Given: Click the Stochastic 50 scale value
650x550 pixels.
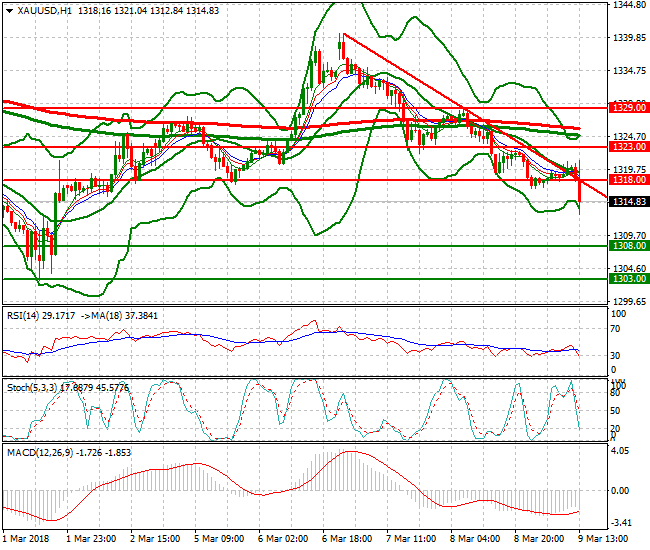Looking at the screenshot, I should point(616,411).
